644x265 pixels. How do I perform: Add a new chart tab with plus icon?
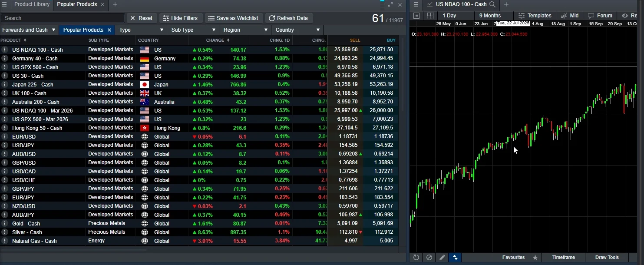506,4
